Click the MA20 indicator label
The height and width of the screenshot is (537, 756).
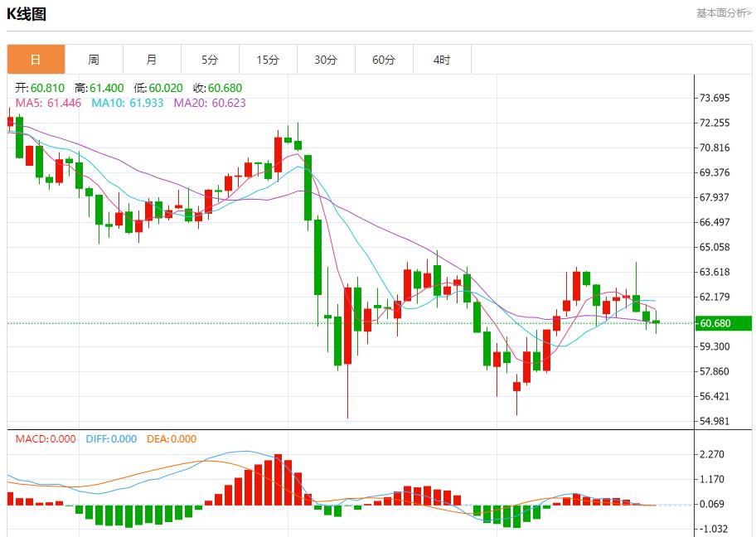click(x=209, y=103)
